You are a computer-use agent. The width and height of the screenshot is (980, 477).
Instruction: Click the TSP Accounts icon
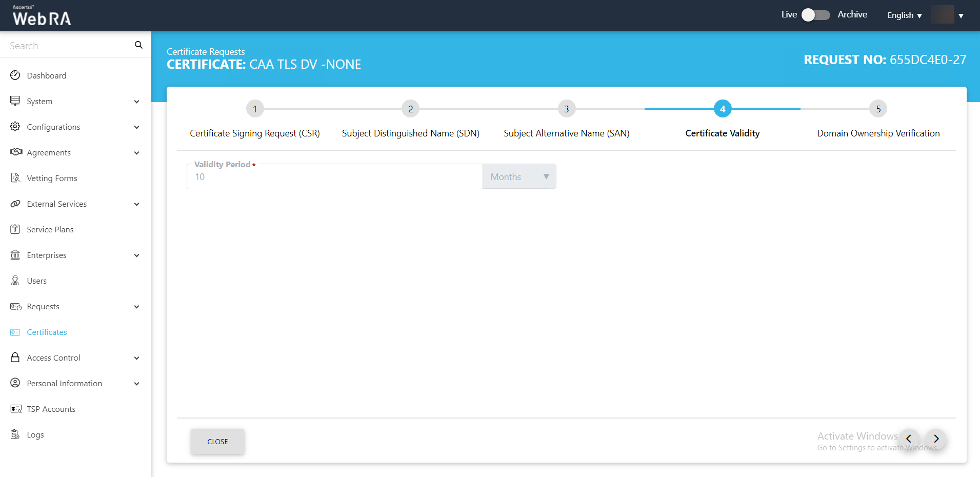tap(16, 409)
